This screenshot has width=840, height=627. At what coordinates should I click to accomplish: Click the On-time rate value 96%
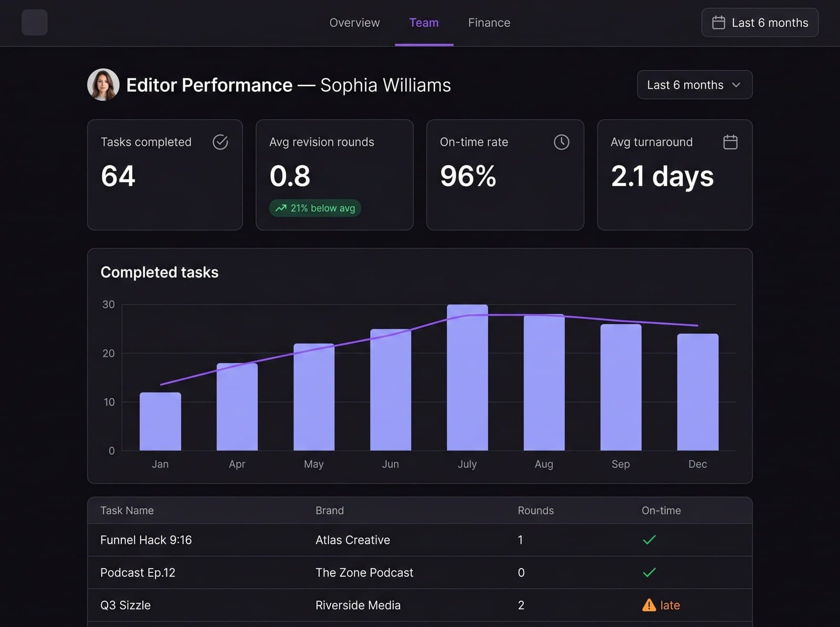coord(468,176)
